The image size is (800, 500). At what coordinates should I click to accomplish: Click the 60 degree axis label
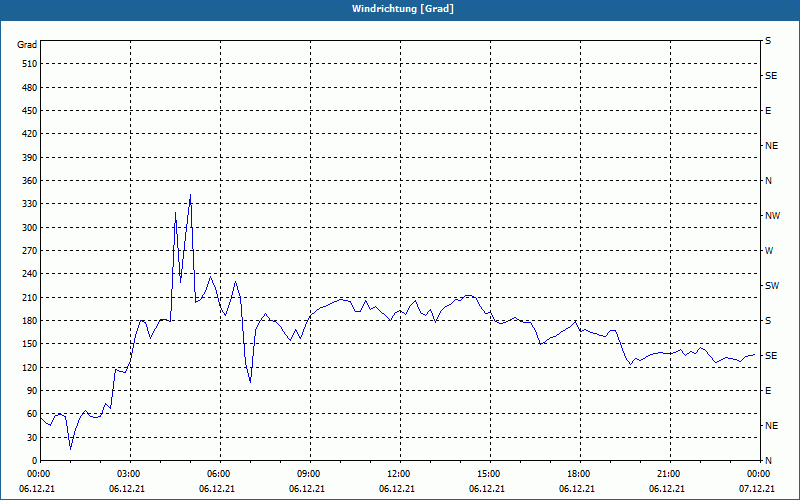(x=32, y=414)
